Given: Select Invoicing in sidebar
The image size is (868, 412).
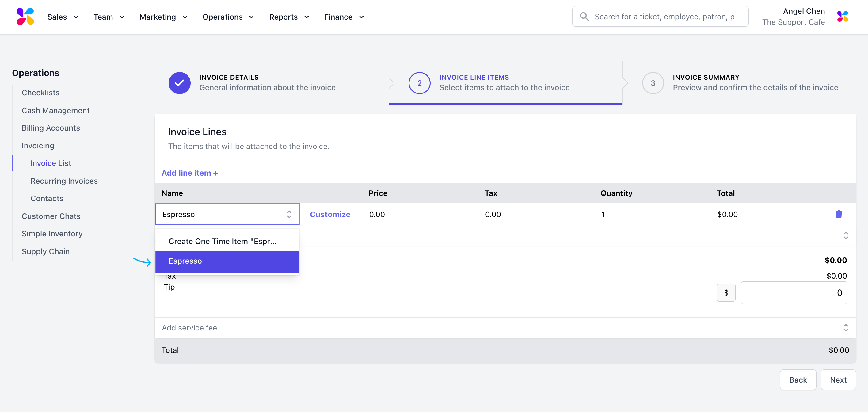Looking at the screenshot, I should (x=38, y=146).
